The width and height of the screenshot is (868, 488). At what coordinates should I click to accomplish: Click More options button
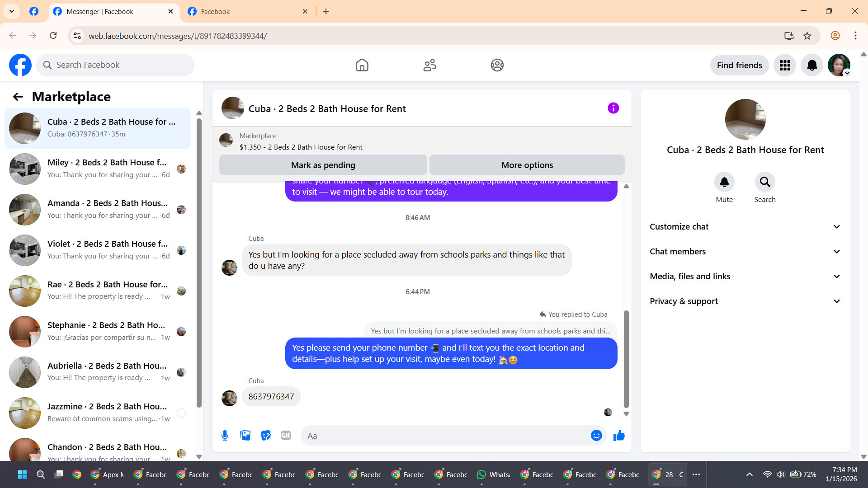[x=527, y=165]
